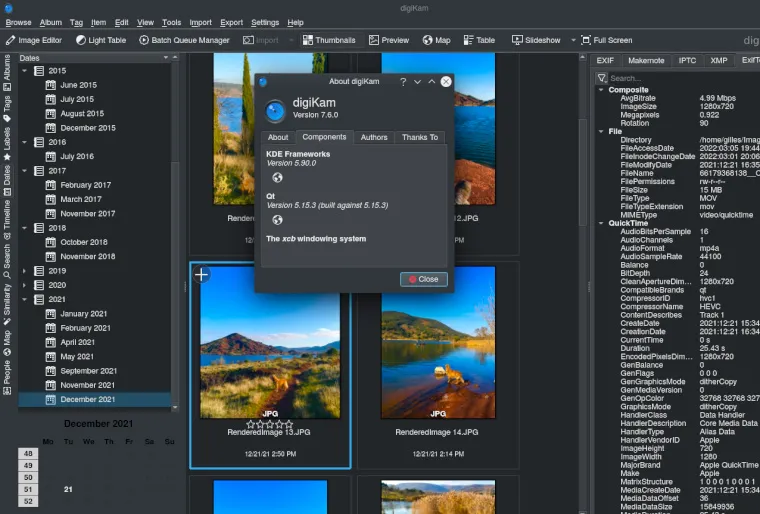Open the Batch Queue Manager
The height and width of the screenshot is (514, 760).
pyautogui.click(x=184, y=40)
